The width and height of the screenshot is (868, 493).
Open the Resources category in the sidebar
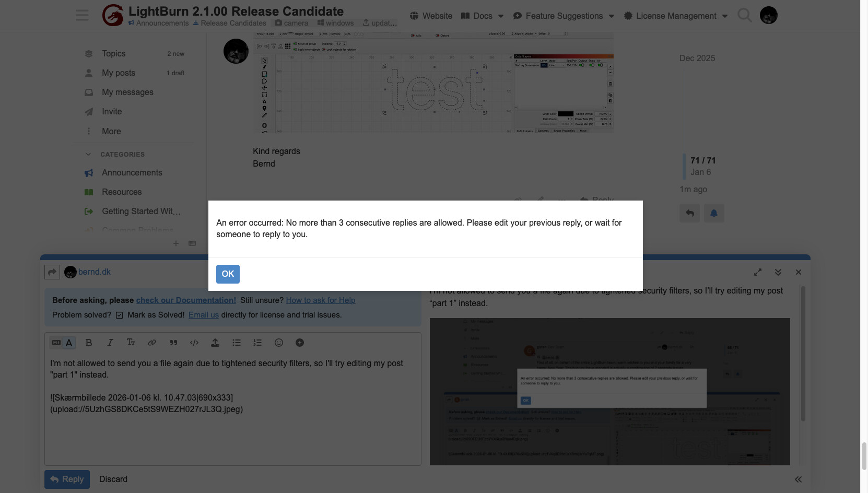point(122,192)
